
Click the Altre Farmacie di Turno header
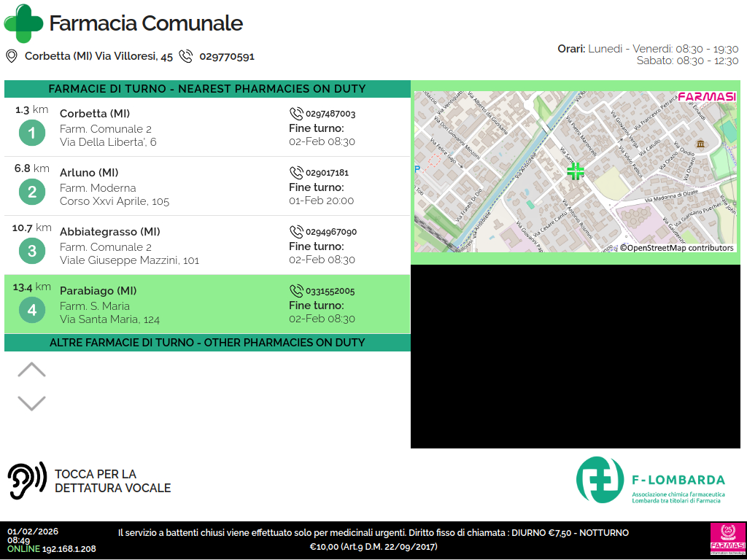pyautogui.click(x=207, y=343)
